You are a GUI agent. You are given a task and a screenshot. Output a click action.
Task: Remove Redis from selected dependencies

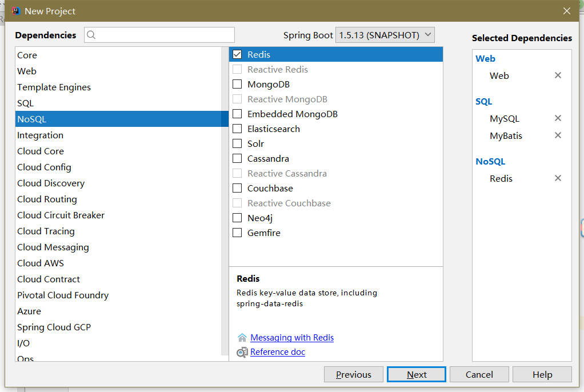point(558,178)
